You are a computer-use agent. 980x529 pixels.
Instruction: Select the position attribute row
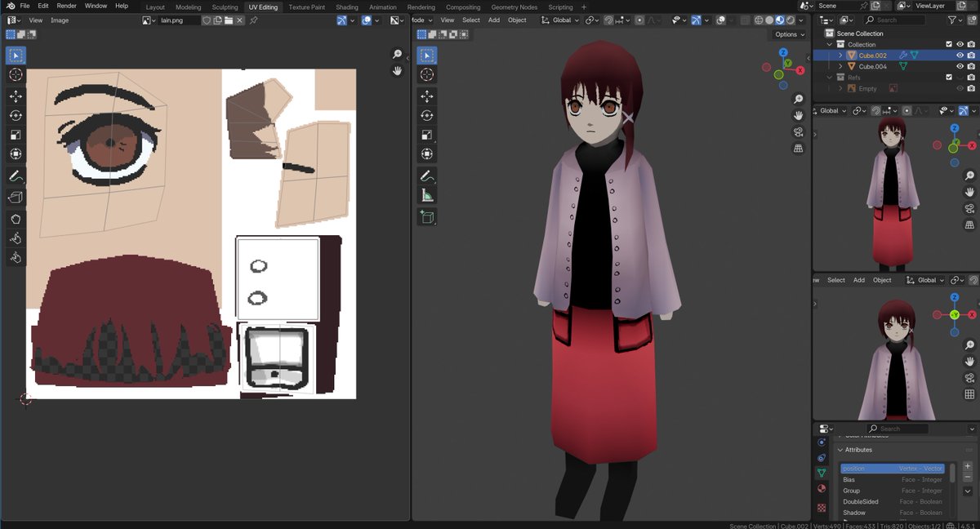pos(893,469)
